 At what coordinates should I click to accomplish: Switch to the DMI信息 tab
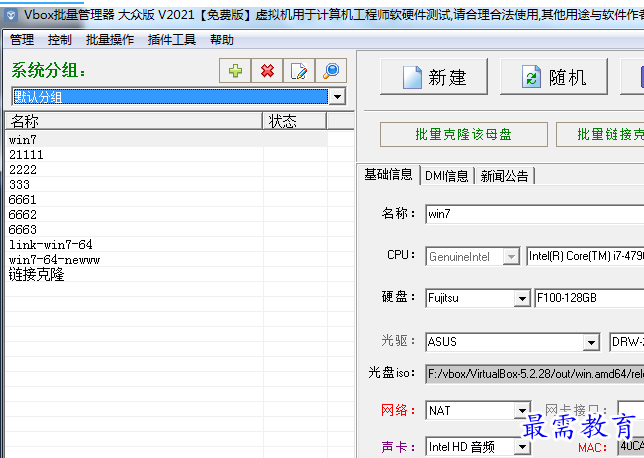point(447,176)
